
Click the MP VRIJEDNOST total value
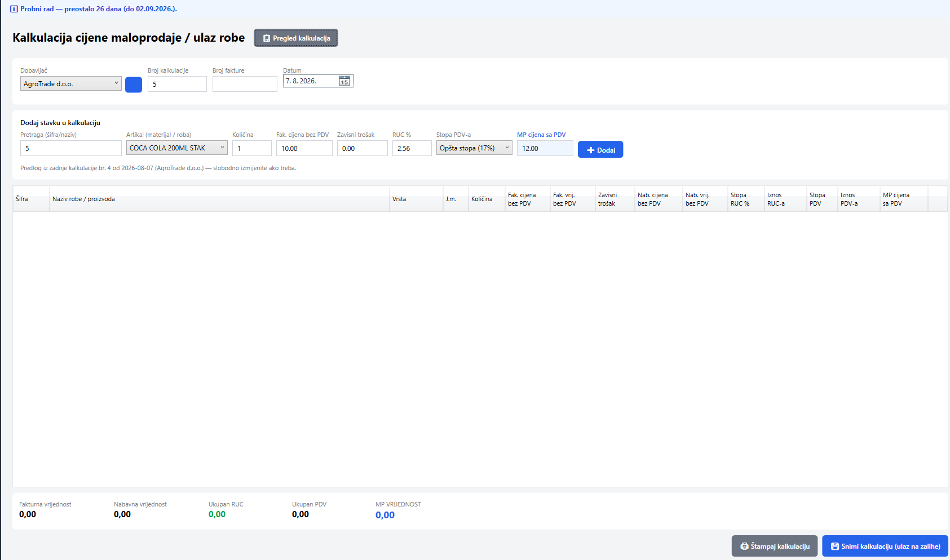click(385, 515)
